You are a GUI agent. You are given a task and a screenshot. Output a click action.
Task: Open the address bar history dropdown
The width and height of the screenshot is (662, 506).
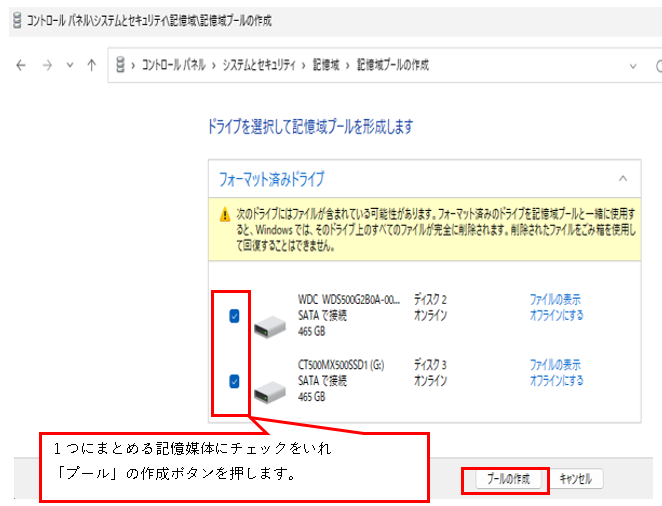633,65
